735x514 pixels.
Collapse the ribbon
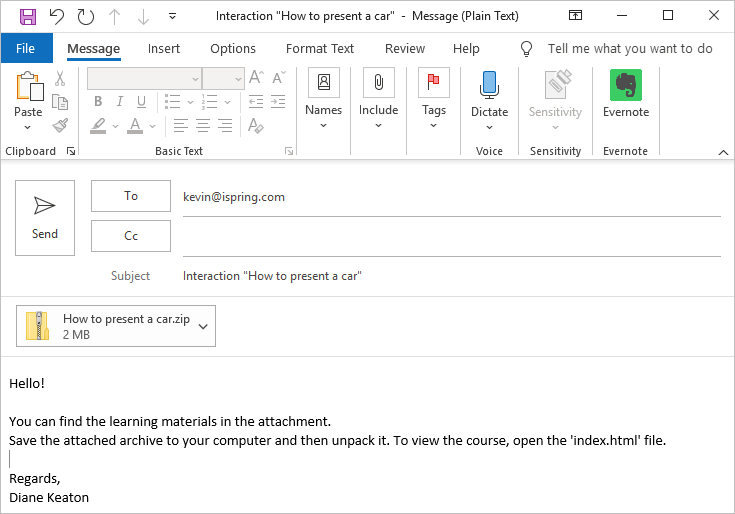click(x=723, y=152)
